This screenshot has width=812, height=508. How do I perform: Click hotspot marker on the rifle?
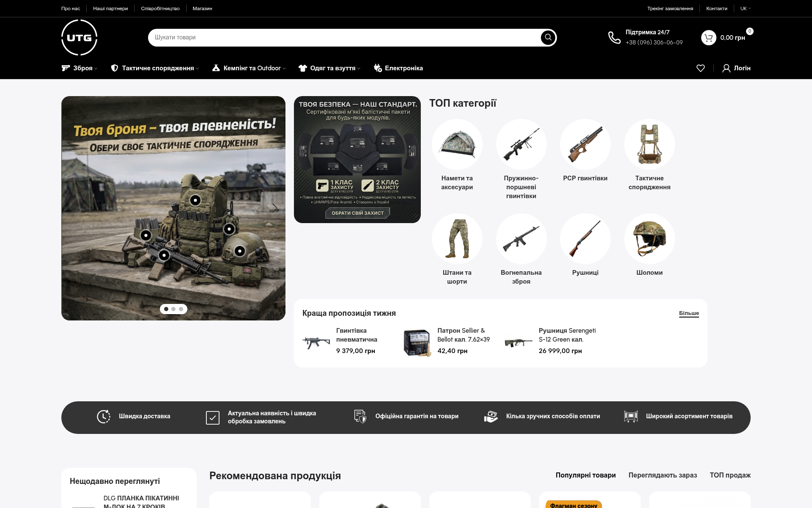click(x=164, y=255)
